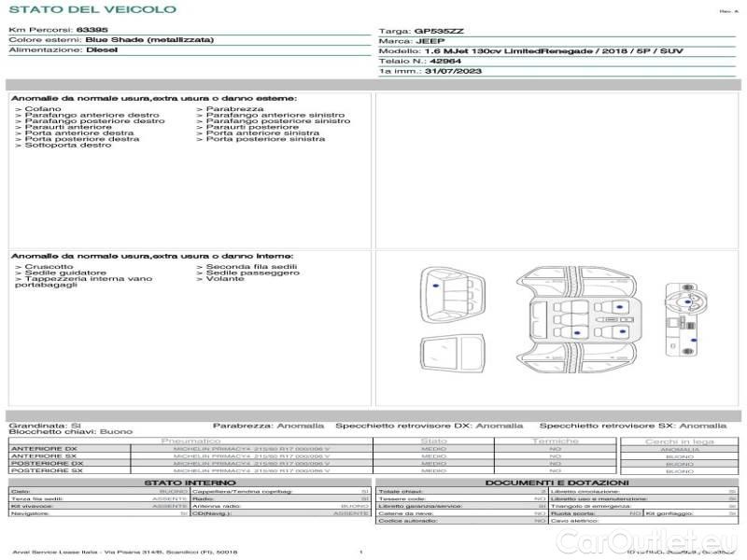Viewport: 747px width, 560px height.
Task: Click the Cerchi in lega column header
Action: pos(679,441)
